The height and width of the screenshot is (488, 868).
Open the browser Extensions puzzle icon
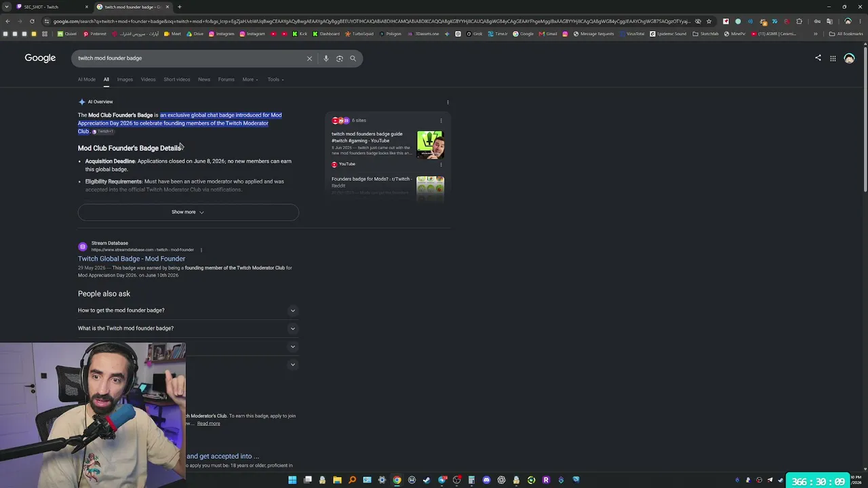[799, 21]
